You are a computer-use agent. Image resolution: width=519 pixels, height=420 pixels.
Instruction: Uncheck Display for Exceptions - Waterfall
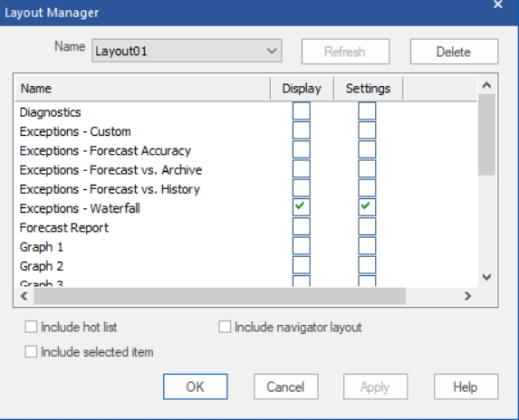point(302,207)
